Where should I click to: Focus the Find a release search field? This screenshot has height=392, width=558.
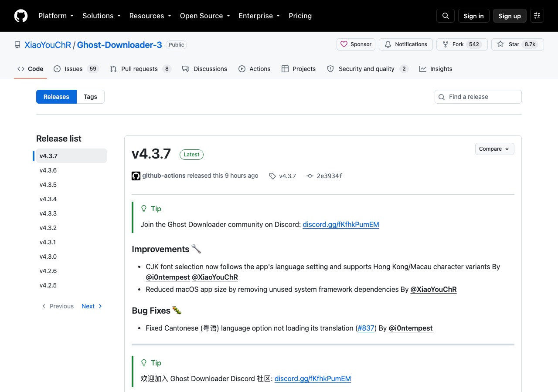(478, 97)
